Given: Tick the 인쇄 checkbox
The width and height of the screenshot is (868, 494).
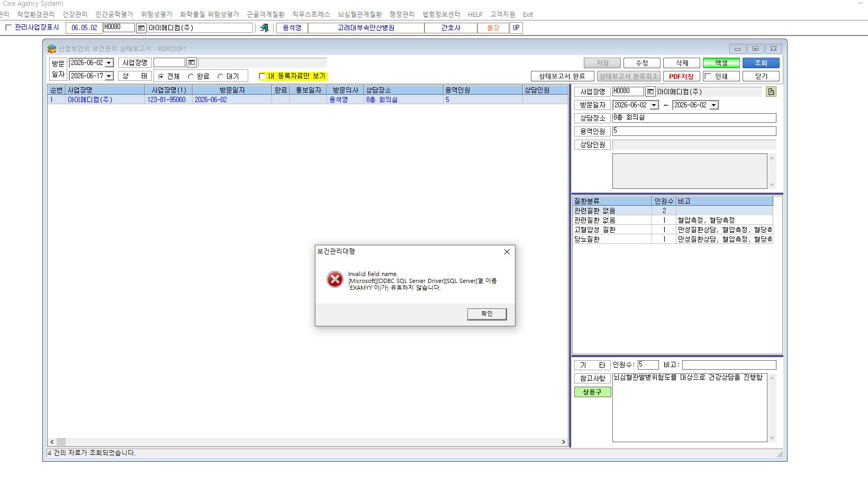Looking at the screenshot, I should coord(708,76).
